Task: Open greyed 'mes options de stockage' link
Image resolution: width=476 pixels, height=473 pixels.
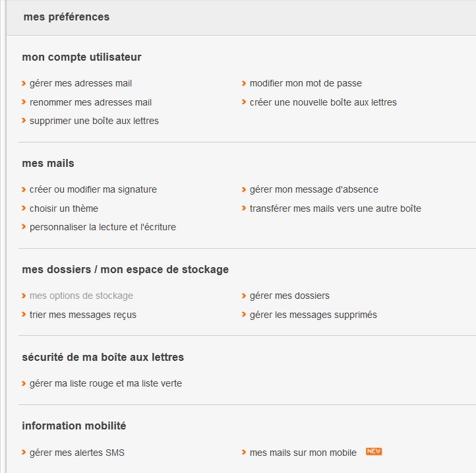Action: tap(81, 296)
